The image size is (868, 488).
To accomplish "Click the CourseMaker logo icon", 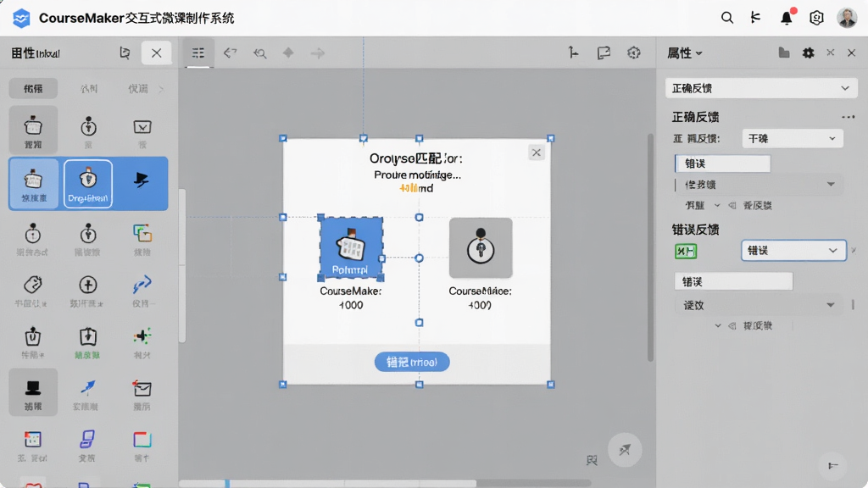I will (21, 19).
